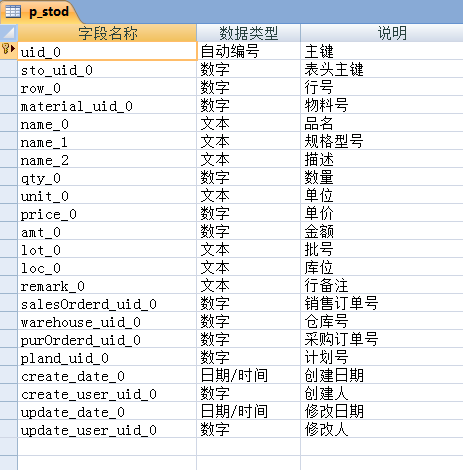Select the row selector for update_user_uid_0
Screen dimensions: 463x470
[x=9, y=429]
